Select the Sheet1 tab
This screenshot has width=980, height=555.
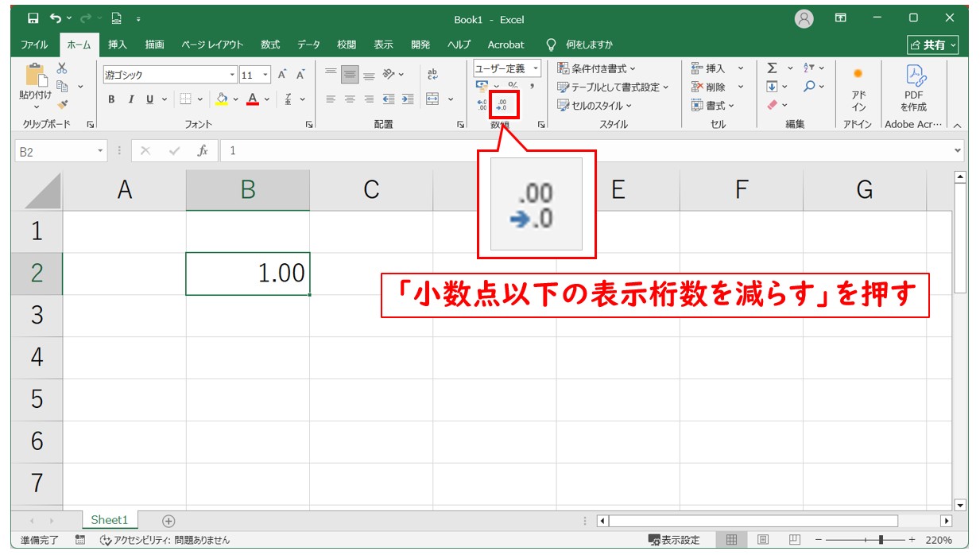click(109, 520)
